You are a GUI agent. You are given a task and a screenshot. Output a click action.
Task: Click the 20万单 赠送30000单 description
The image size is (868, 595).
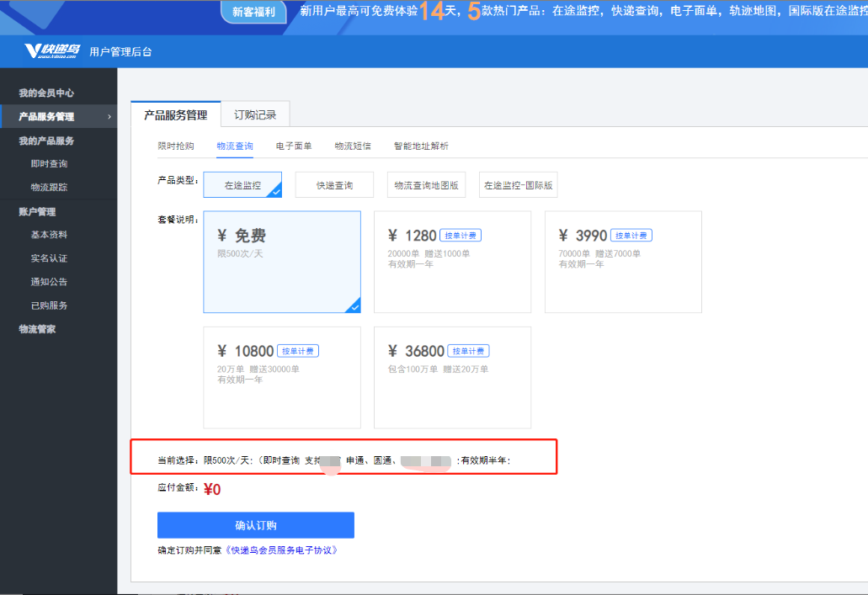(x=258, y=369)
